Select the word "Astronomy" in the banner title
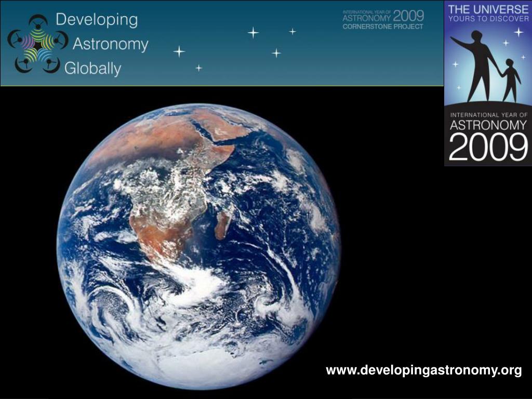Image resolution: width=532 pixels, height=399 pixels. 111,45
